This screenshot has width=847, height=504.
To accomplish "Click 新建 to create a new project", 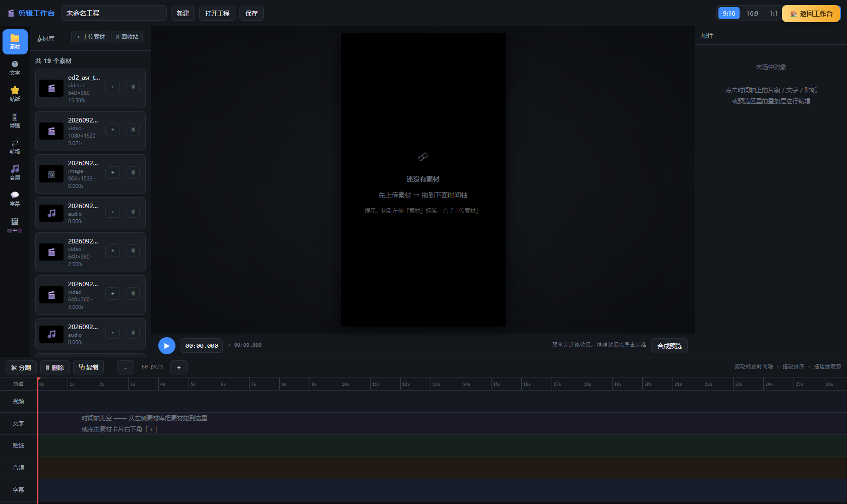I will tap(183, 13).
